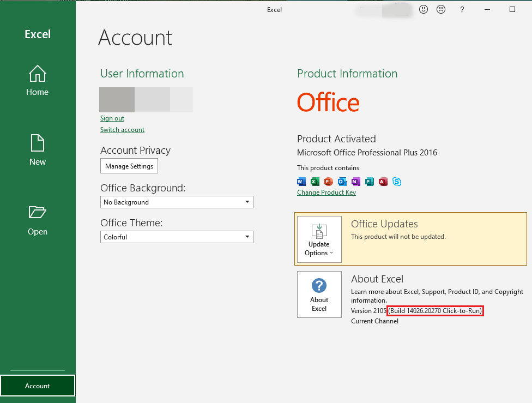Screen dimensions: 532x403
Task: Click the user profile picture placeholder
Action: pyautogui.click(x=117, y=100)
